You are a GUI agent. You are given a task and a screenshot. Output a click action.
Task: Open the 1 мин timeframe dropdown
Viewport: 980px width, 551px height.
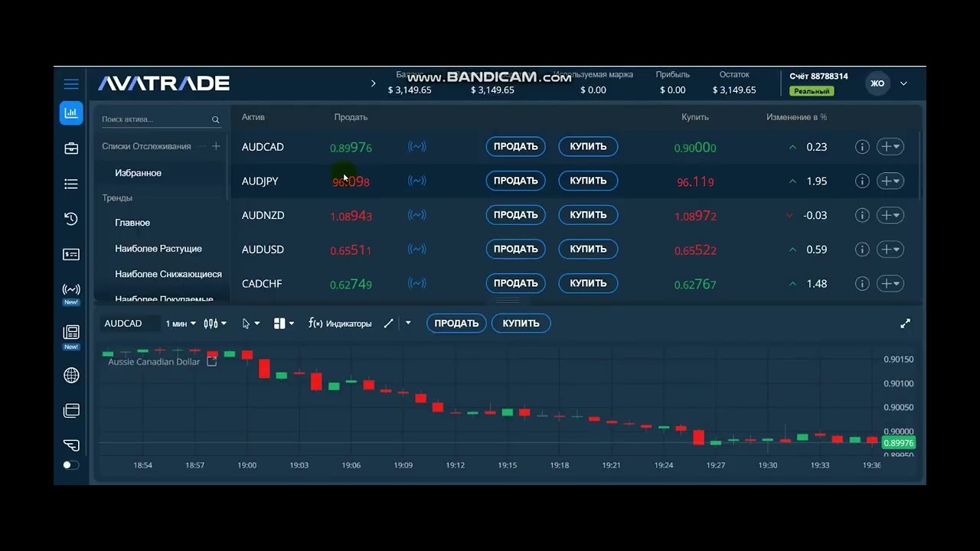click(181, 324)
